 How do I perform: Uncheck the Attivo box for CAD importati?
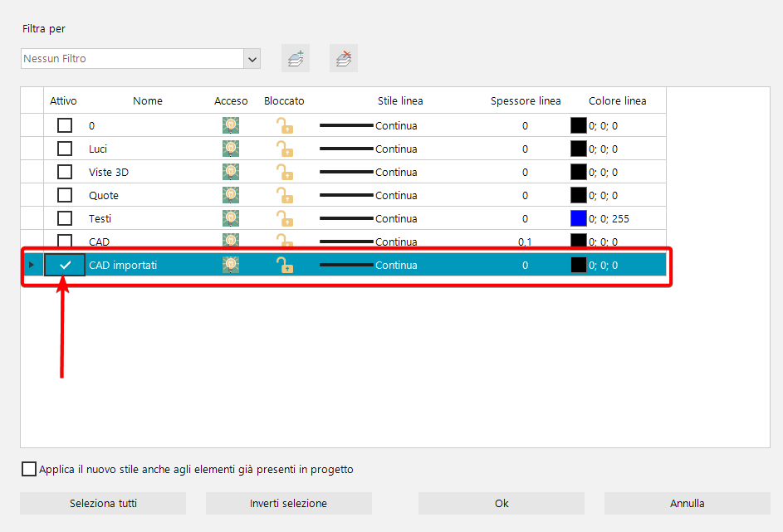click(x=65, y=265)
